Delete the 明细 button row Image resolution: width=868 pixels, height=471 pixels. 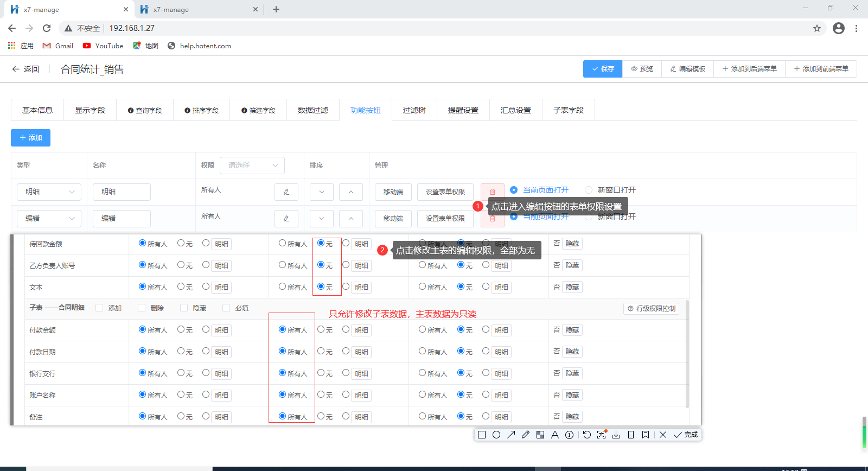click(492, 192)
